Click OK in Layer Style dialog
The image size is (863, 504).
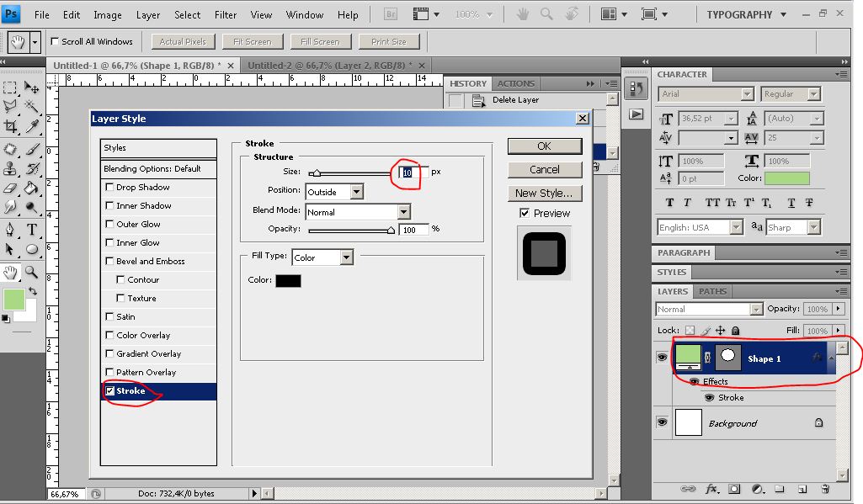click(x=545, y=146)
